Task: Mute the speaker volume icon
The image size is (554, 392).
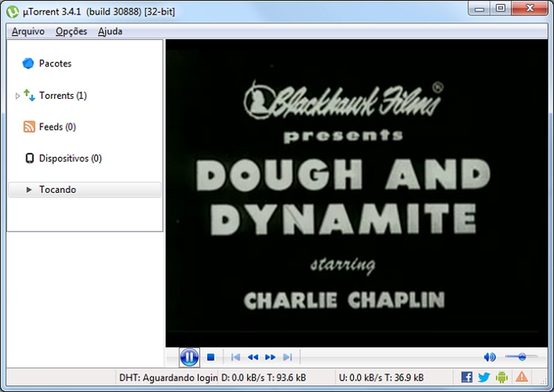Action: tap(489, 357)
